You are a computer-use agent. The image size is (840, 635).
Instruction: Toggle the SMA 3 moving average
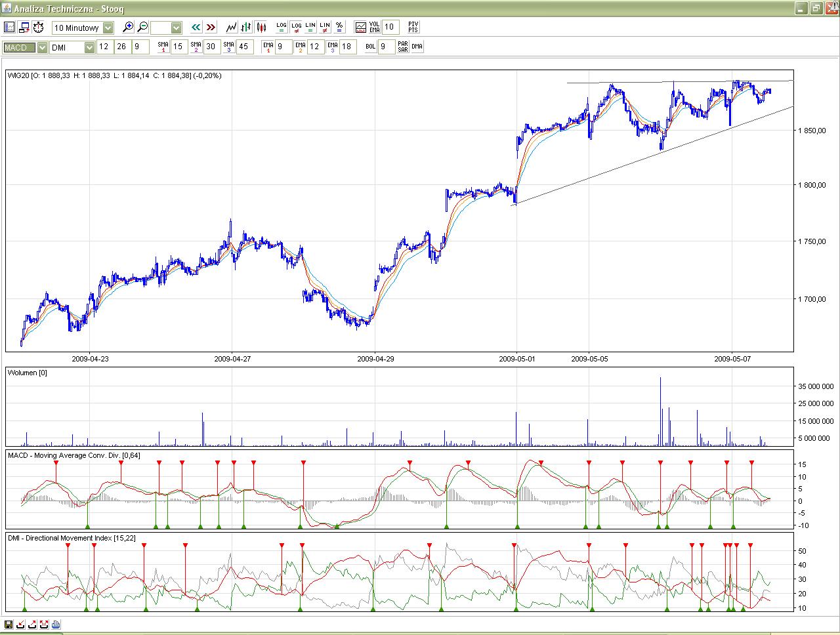click(x=229, y=47)
